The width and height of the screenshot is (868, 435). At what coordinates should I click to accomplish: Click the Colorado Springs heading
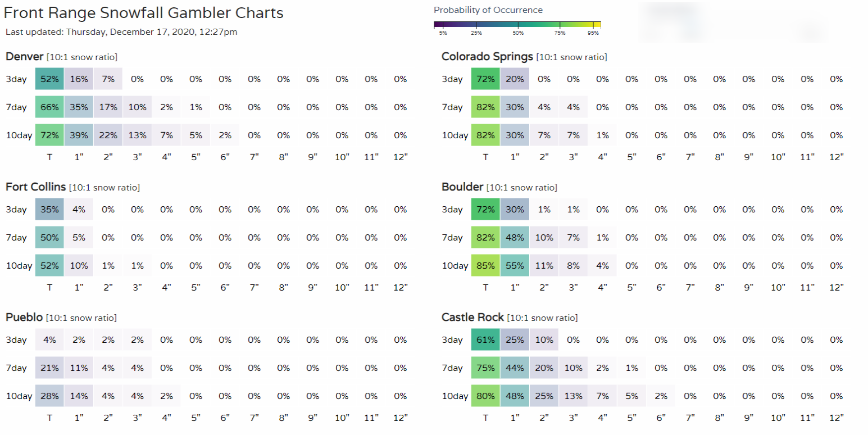click(487, 57)
